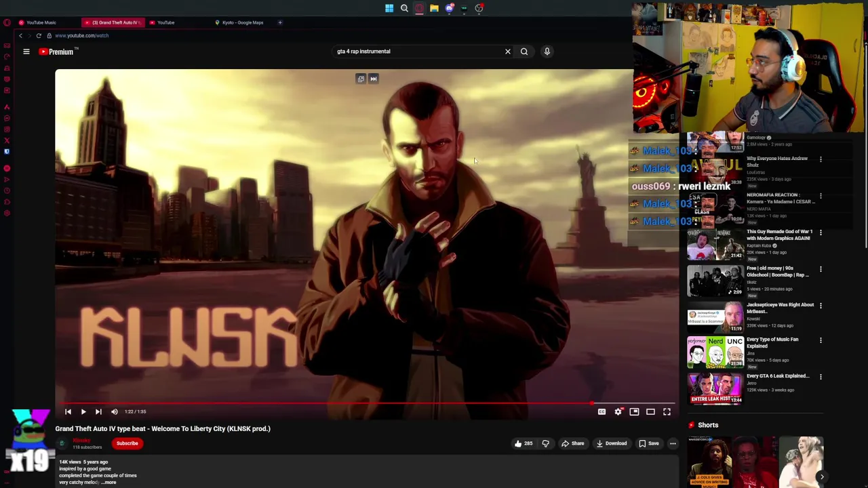The image size is (868, 488).
Task: Like the video with thumbs up
Action: tap(523, 443)
